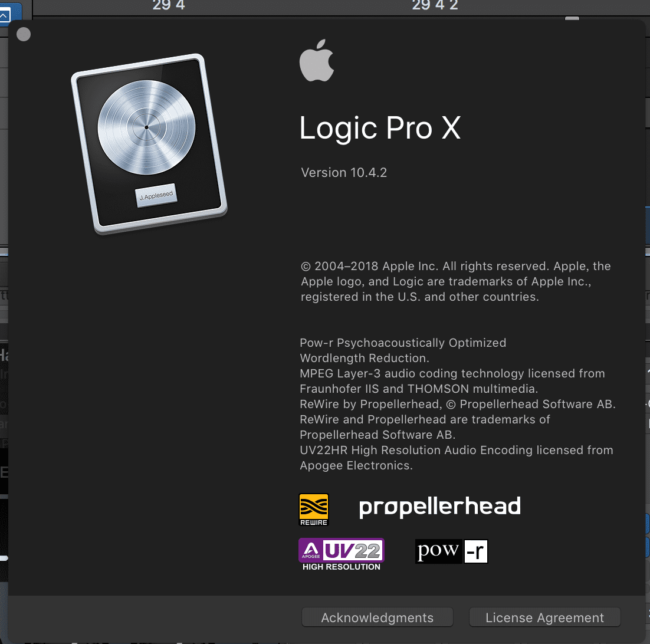Click the "© 2004–2018 Apple Inc." copyright line
This screenshot has height=644, width=650.
click(456, 266)
